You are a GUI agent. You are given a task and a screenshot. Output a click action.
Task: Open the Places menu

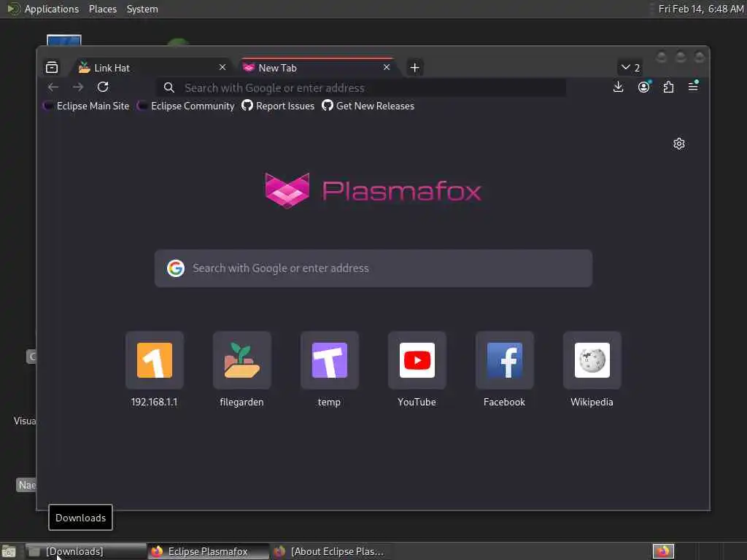(x=103, y=9)
